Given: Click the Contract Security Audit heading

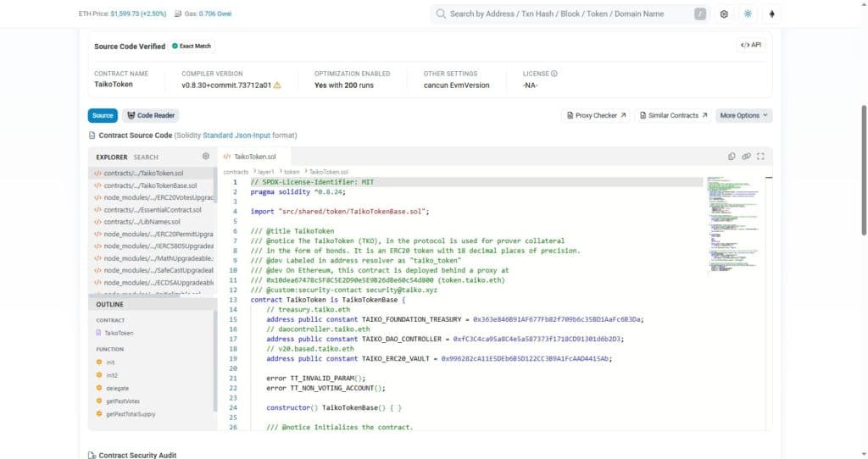Looking at the screenshot, I should 137,455.
